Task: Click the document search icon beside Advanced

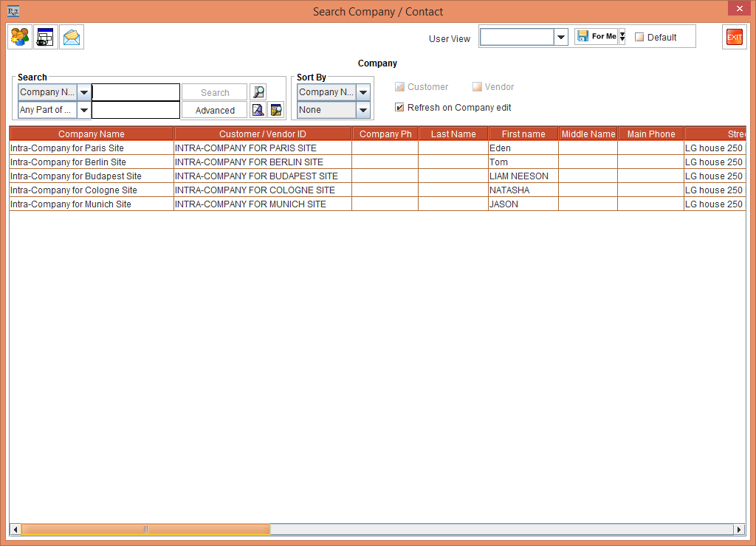Action: (x=258, y=110)
